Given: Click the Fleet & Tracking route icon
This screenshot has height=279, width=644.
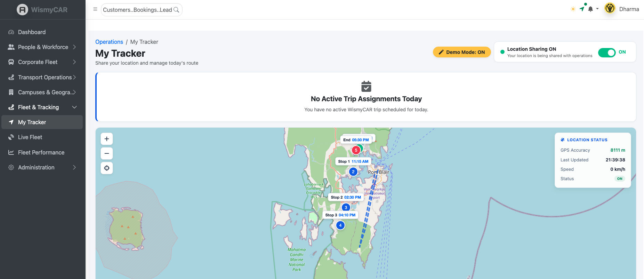Looking at the screenshot, I should click(x=11, y=107).
